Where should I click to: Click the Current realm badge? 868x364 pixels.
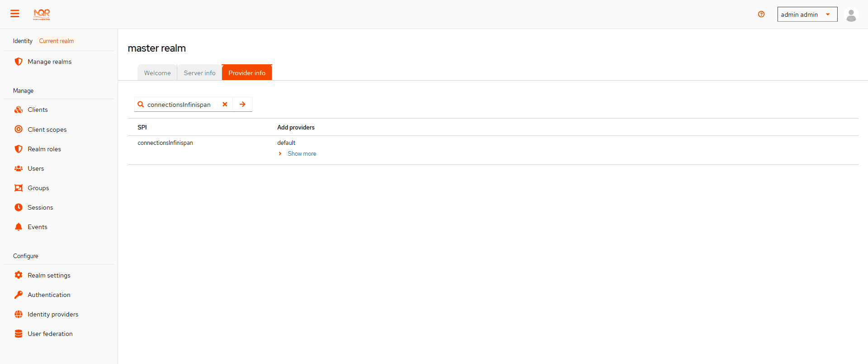[x=57, y=41]
